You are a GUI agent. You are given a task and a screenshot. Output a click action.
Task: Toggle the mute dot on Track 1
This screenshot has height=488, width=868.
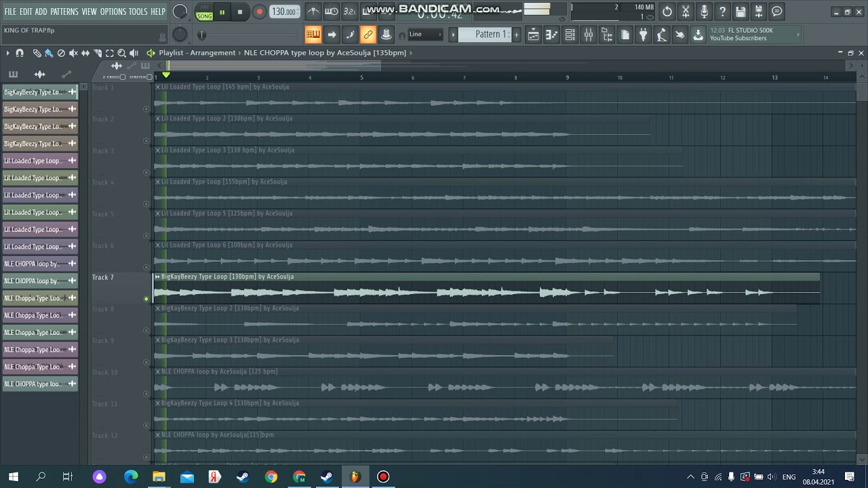tap(146, 109)
